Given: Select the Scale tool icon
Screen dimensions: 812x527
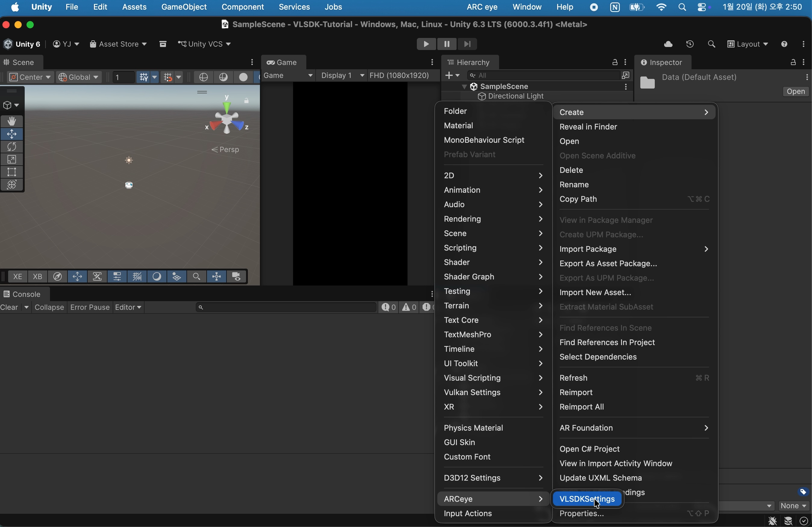Looking at the screenshot, I should pos(12,160).
